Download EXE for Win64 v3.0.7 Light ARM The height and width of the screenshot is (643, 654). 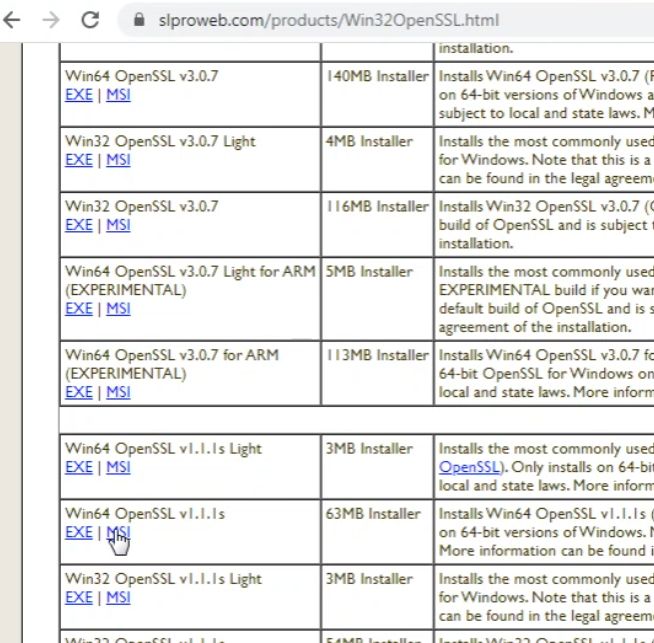click(79, 309)
